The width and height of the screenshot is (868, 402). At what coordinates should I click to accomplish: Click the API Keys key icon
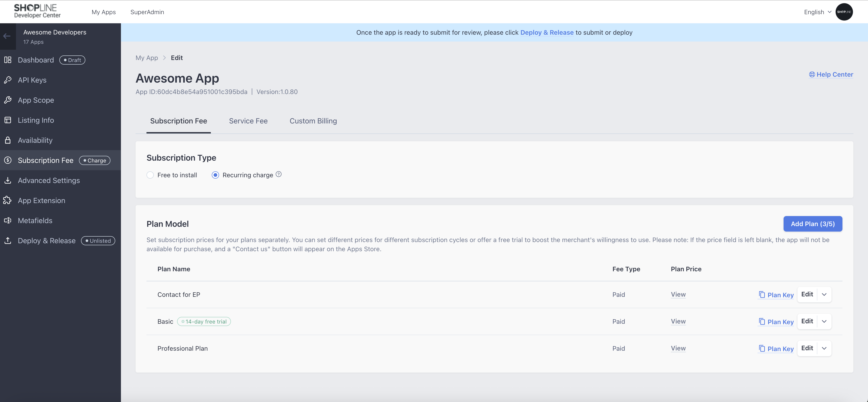pyautogui.click(x=8, y=80)
